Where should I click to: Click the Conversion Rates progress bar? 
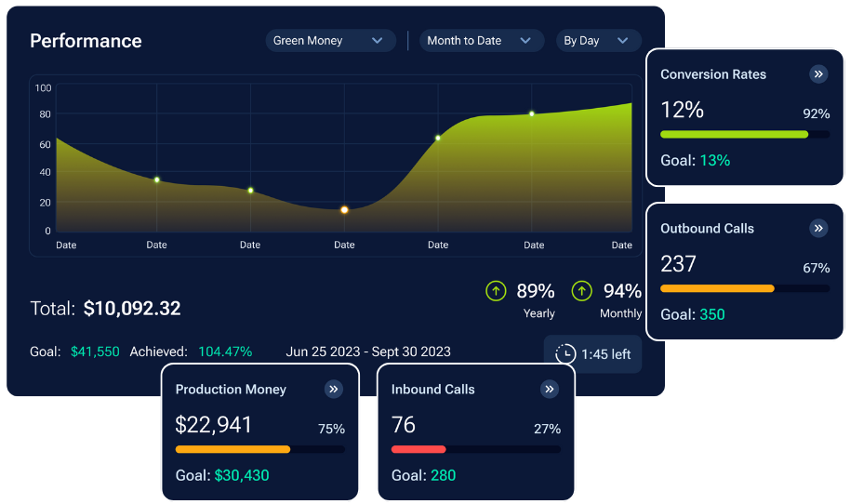pyautogui.click(x=744, y=135)
